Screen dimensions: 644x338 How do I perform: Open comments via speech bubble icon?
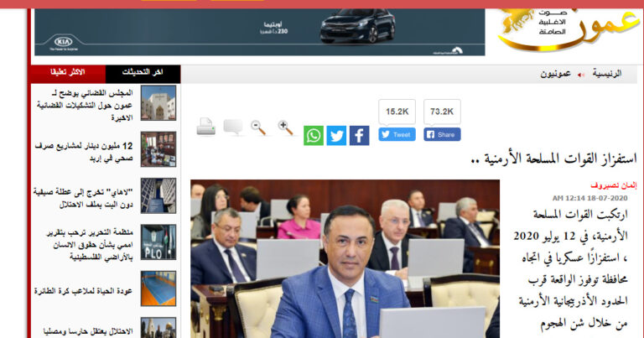coord(233,127)
